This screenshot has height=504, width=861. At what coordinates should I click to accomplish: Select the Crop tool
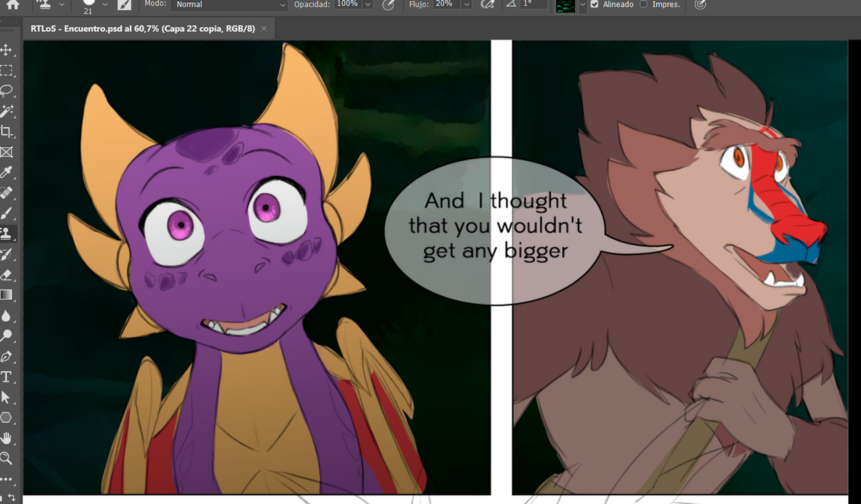click(7, 132)
